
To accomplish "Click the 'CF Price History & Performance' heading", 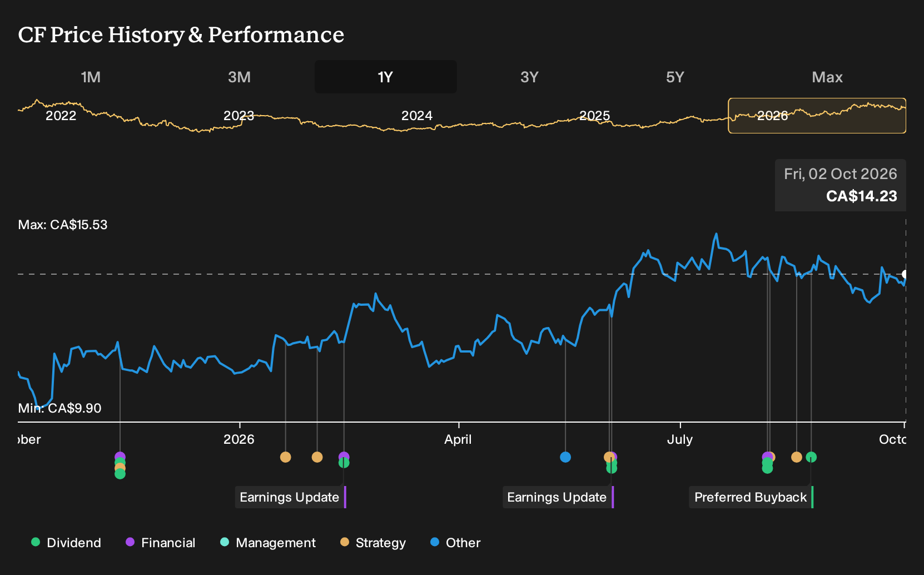I will 181,35.
